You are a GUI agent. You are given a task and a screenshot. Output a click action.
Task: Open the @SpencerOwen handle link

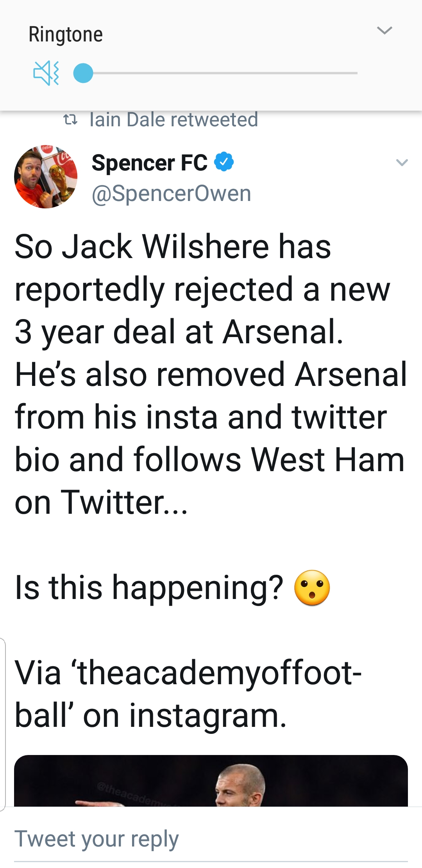(171, 194)
